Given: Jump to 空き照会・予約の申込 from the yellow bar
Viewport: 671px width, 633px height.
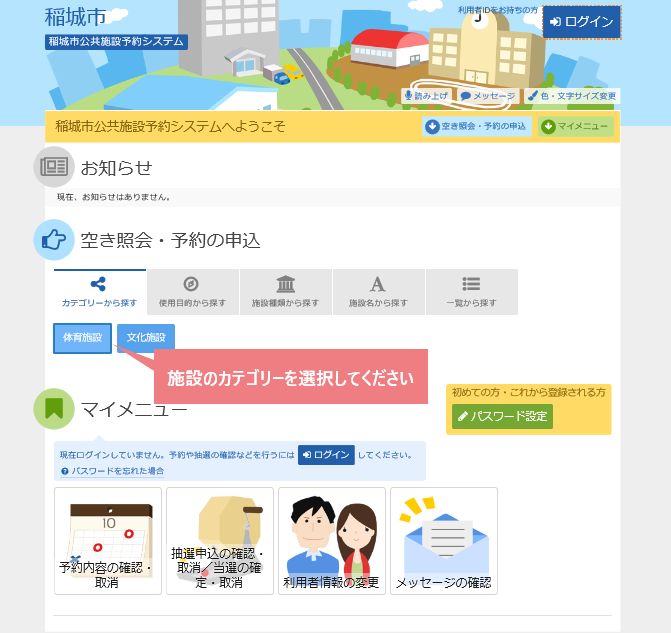Looking at the screenshot, I should tap(477, 126).
